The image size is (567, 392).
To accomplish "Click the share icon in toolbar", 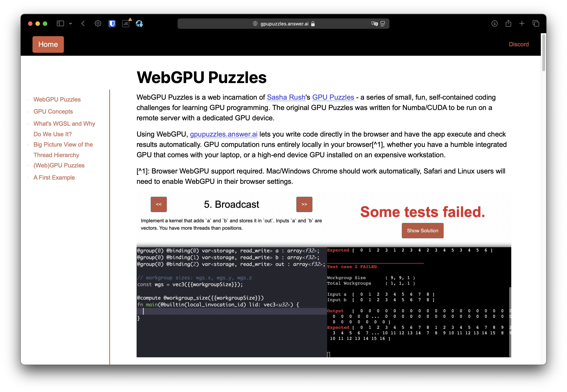I will tap(508, 24).
